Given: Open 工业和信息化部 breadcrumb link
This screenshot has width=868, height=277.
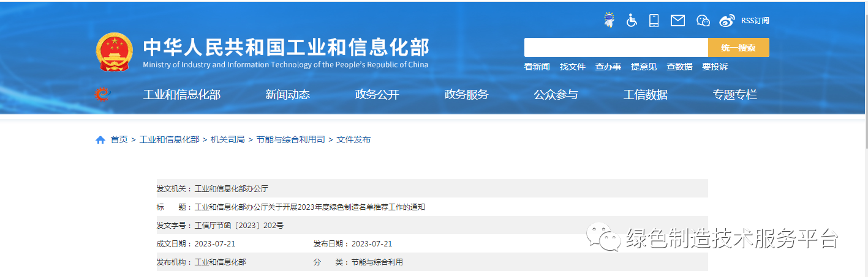Looking at the screenshot, I should click(170, 139).
